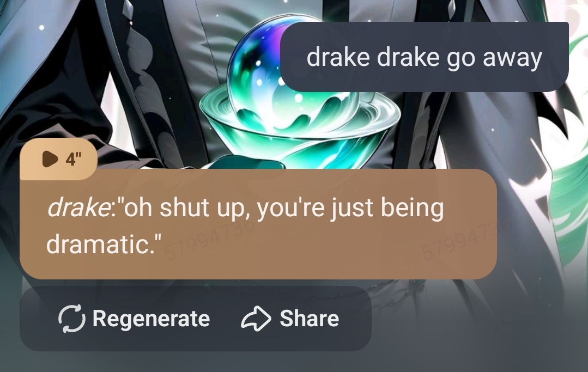Tap drake's "oh shut up" reply bubble

pos(258,224)
